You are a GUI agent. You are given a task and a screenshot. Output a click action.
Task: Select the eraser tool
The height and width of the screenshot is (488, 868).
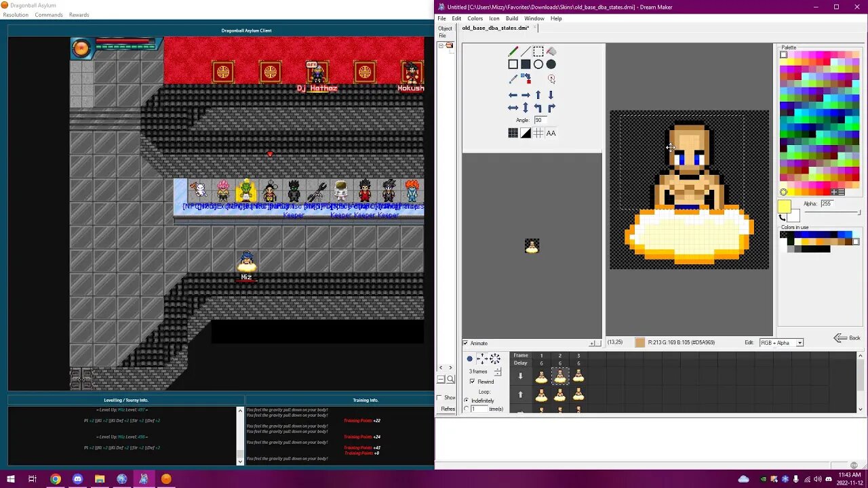point(551,52)
